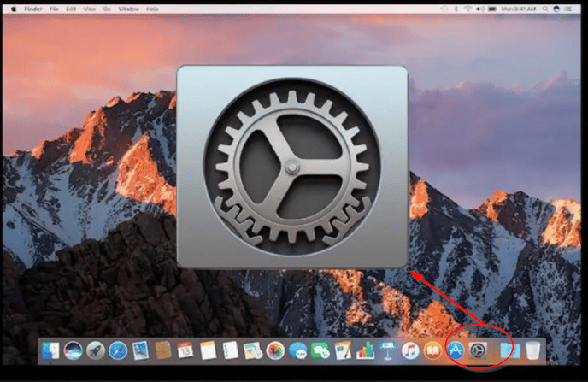Open iTunes music note icon
This screenshot has height=382, width=588.
tap(410, 351)
